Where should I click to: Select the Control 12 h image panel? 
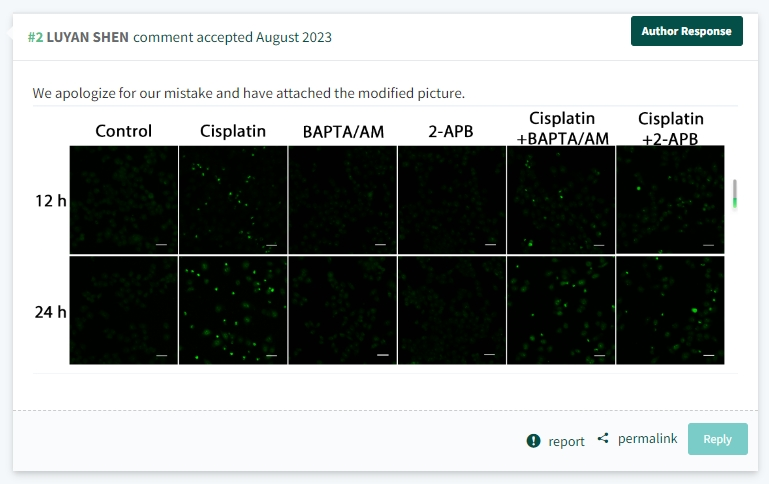click(x=124, y=200)
